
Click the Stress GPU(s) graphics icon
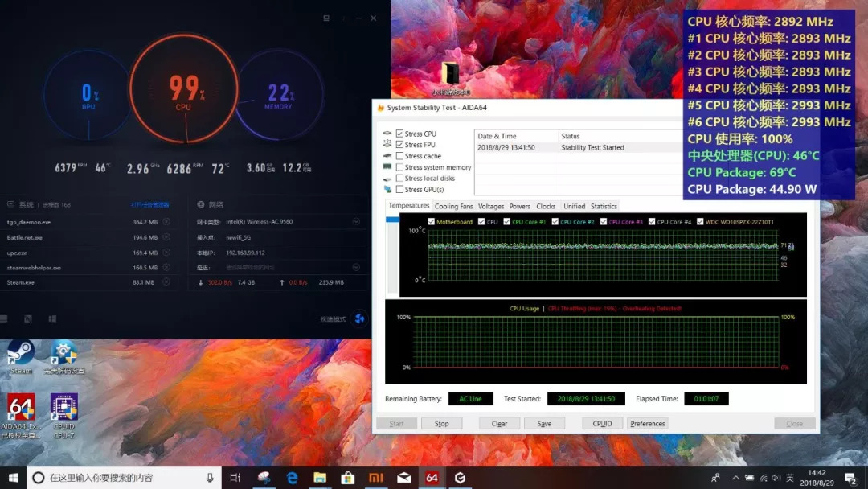pos(387,190)
